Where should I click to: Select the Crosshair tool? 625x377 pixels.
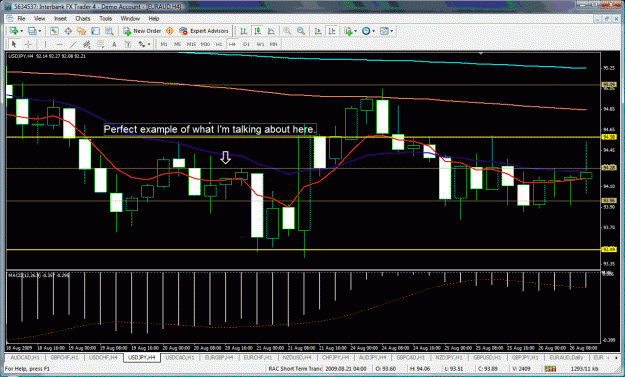coord(28,44)
